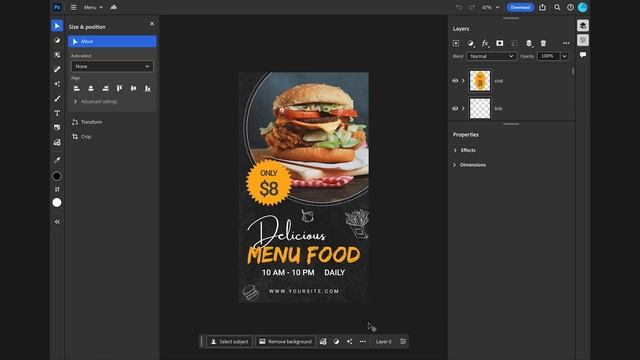
Task: Open layer effects fx menu
Action: point(485,43)
